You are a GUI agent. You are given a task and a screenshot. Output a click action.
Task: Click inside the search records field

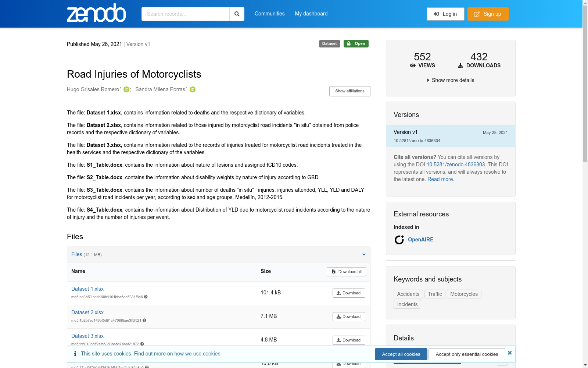[x=186, y=14]
